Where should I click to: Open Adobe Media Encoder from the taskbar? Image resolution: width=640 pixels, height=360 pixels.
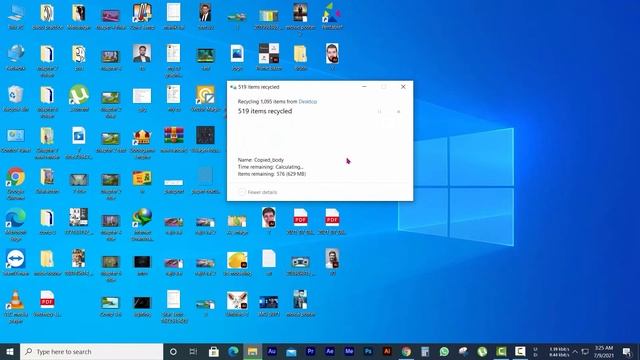(x=349, y=351)
